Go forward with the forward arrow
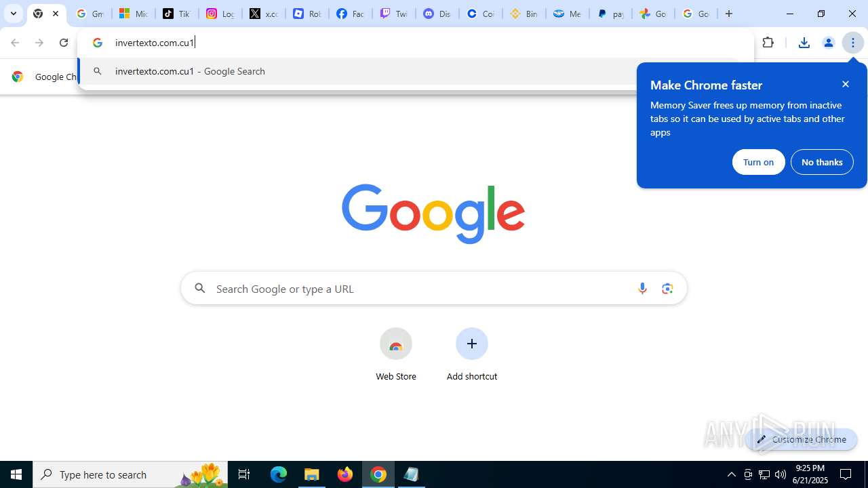The width and height of the screenshot is (868, 488). click(39, 43)
